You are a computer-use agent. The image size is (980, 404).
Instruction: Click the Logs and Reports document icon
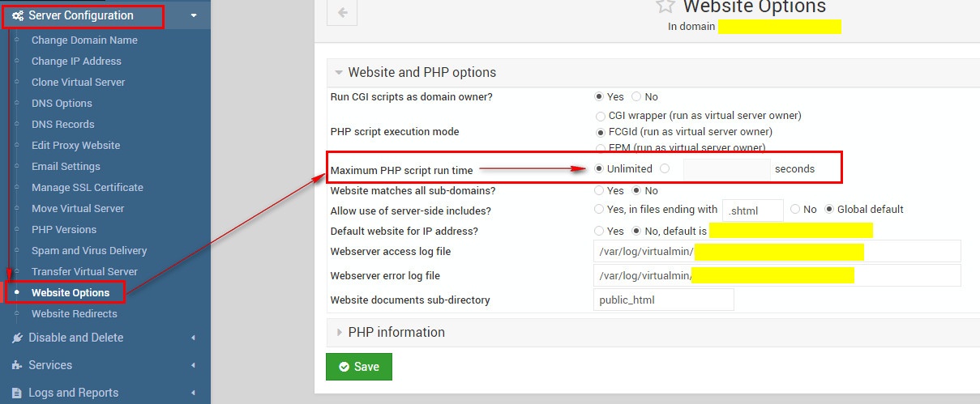click(17, 393)
